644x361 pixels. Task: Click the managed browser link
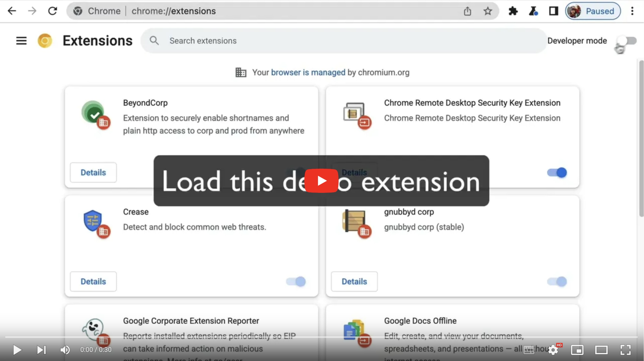(308, 73)
